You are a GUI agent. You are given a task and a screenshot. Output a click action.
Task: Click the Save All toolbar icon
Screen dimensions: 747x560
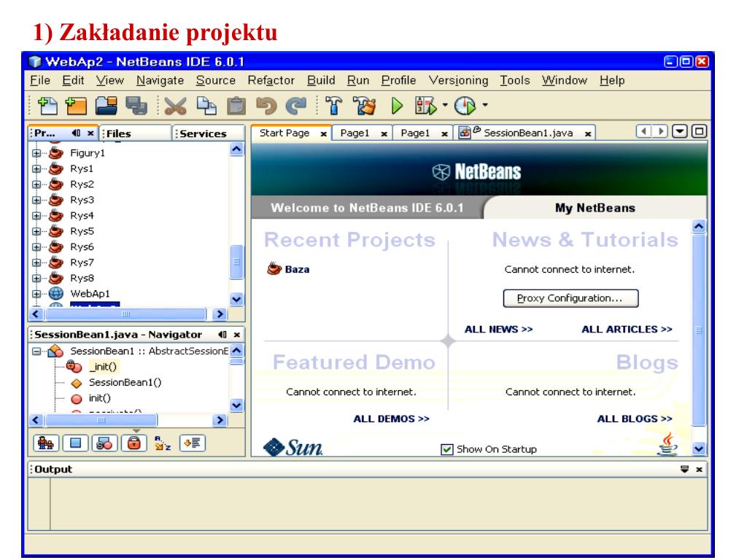click(x=136, y=105)
